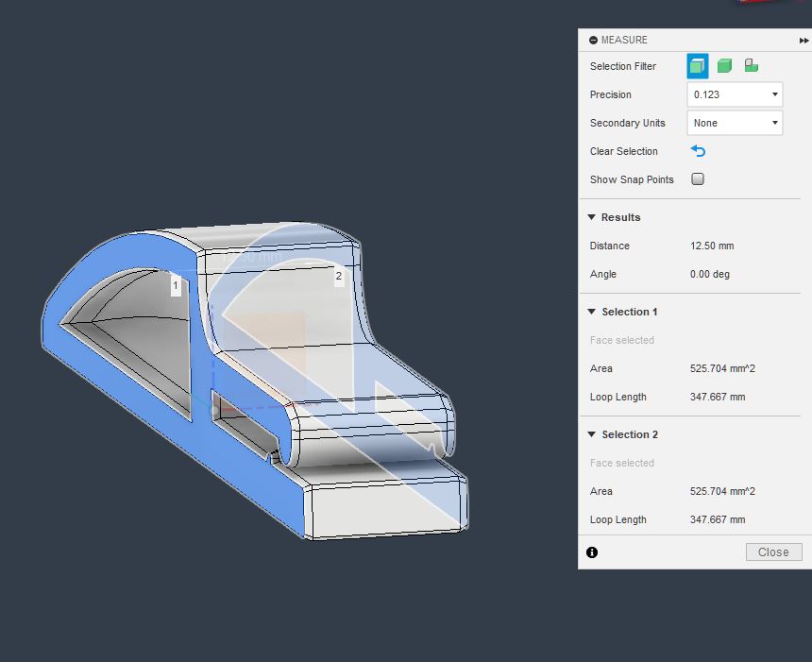This screenshot has width=812, height=662.
Task: Select the face/edge/vertex selection filter icon
Action: point(698,66)
